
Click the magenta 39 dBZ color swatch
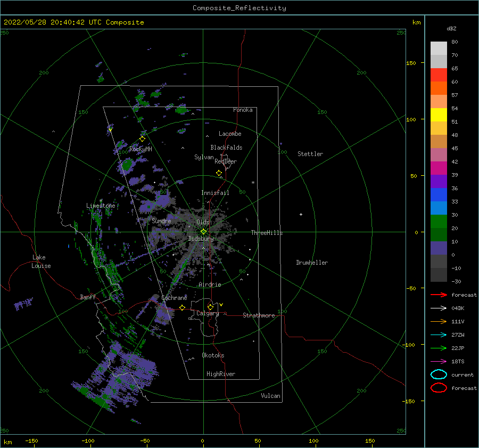click(439, 168)
